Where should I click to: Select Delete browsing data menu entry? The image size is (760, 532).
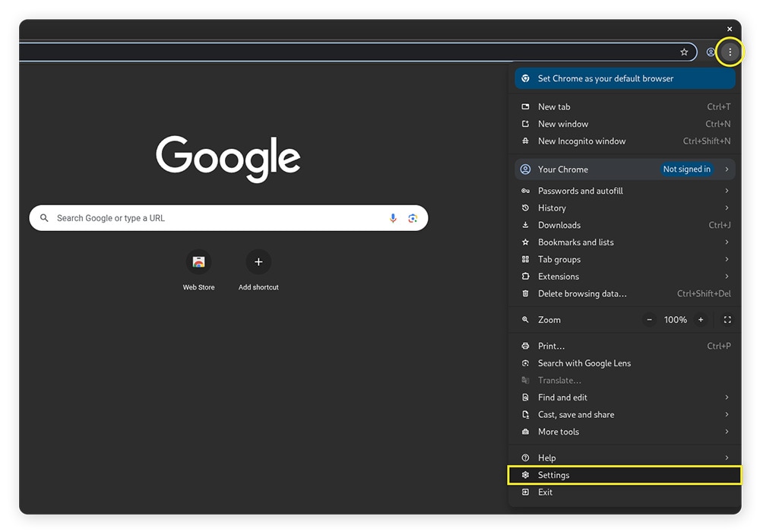pyautogui.click(x=625, y=293)
